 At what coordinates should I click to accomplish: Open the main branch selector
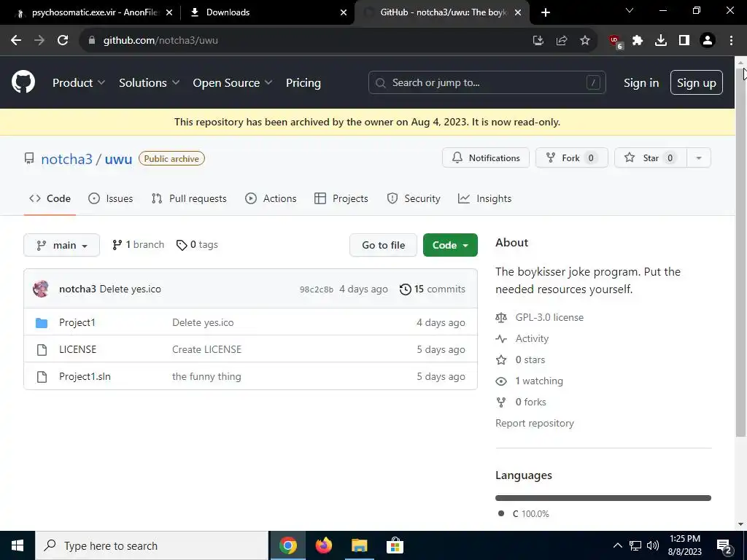coord(61,245)
